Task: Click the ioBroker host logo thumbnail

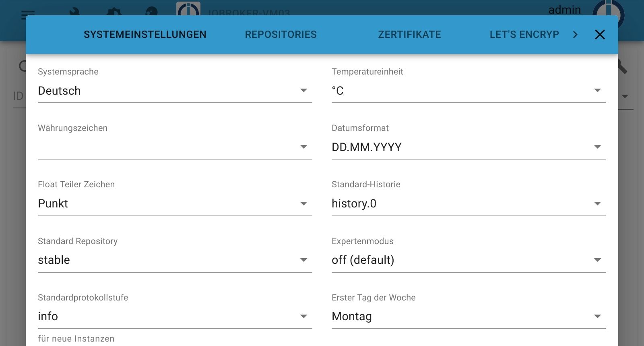Action: tap(188, 10)
